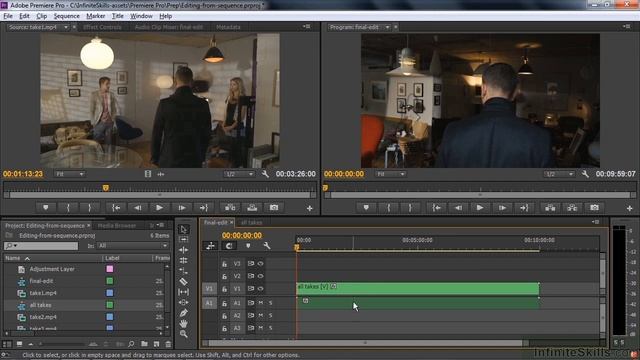Add marker in the Program monitor
Viewport: 640px width, 360px height.
pyautogui.click(x=366, y=208)
